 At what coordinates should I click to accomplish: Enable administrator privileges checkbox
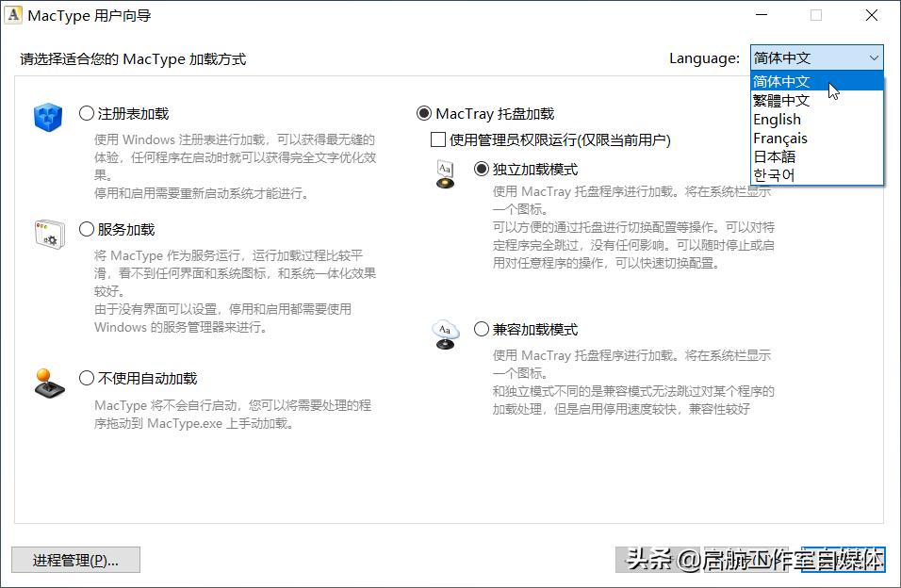tap(438, 139)
